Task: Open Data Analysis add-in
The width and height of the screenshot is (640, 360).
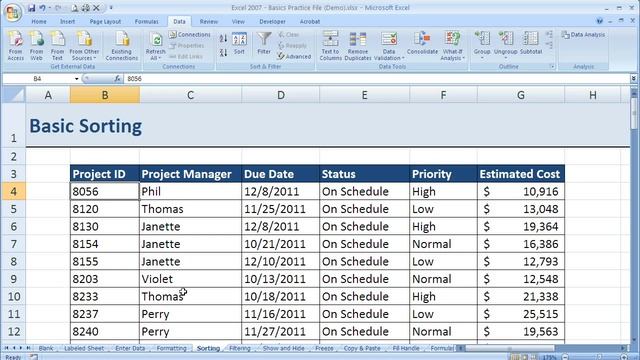Action: point(583,35)
